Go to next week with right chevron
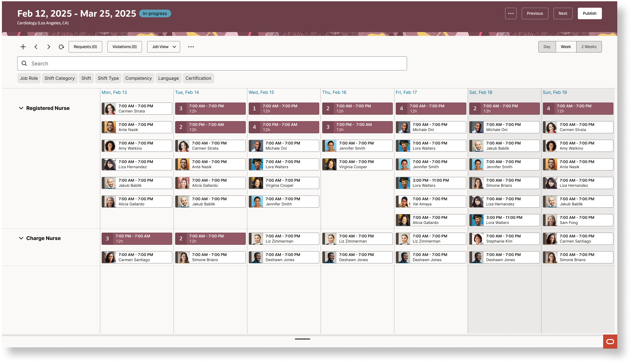This screenshot has height=364, width=632. coord(49,47)
